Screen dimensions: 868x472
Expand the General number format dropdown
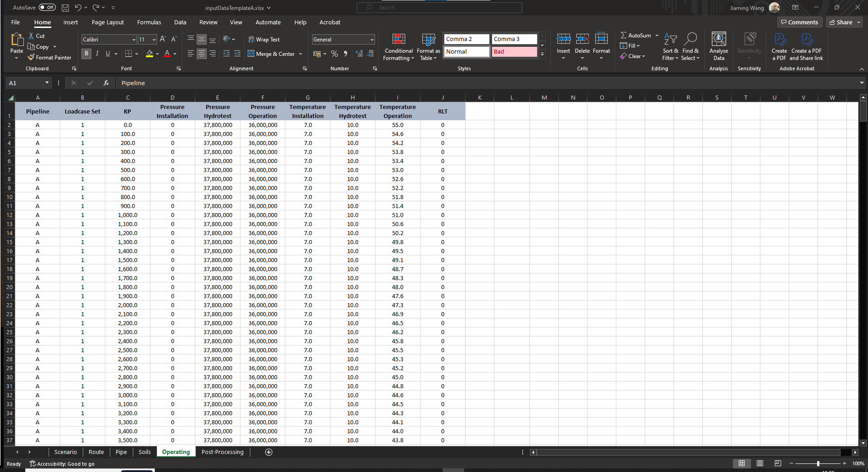371,39
